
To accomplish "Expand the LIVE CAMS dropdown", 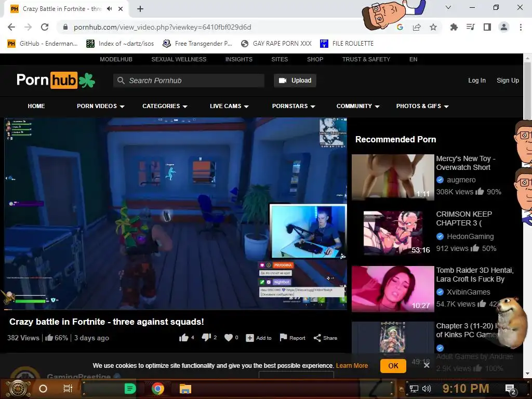I will pyautogui.click(x=229, y=106).
